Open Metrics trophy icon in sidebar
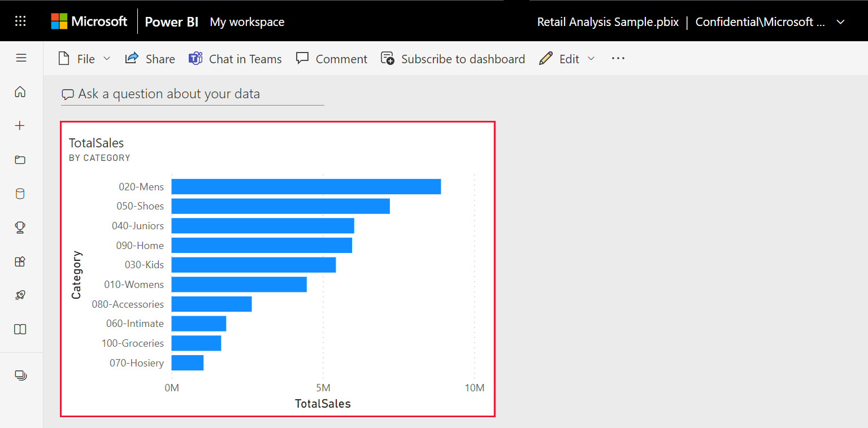Image resolution: width=868 pixels, height=428 pixels. click(x=20, y=228)
